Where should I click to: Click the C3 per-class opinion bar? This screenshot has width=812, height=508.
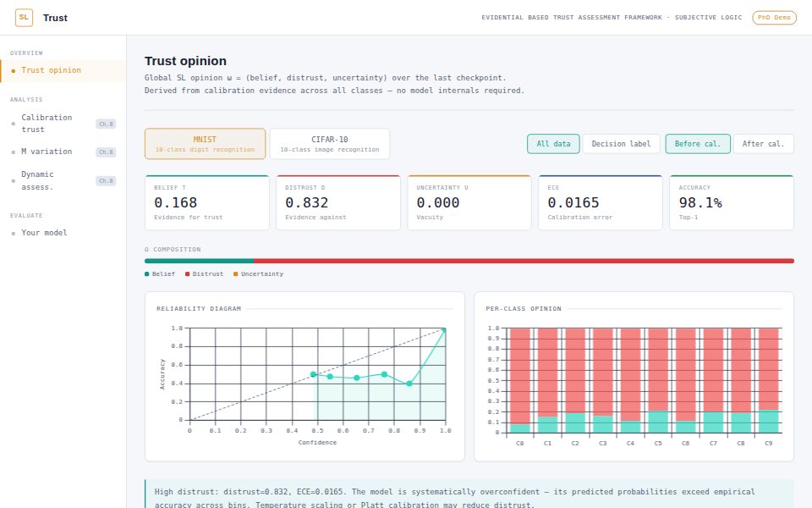[603, 380]
